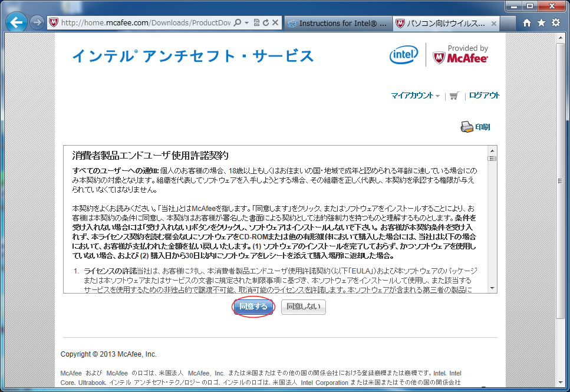Viewport: 570px width, 392px height.
Task: Close the パソコン向けウイルス tab
Action: coord(493,24)
